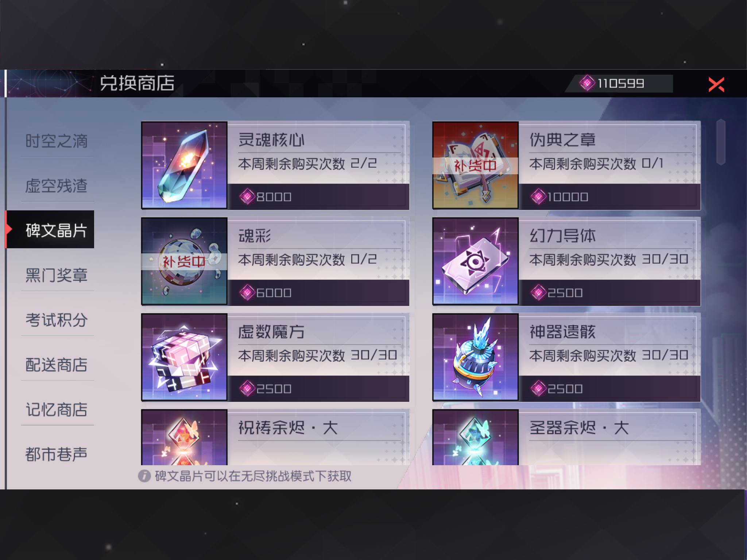The image size is (747, 560).
Task: Open the 记忆商店 tab
Action: (57, 409)
